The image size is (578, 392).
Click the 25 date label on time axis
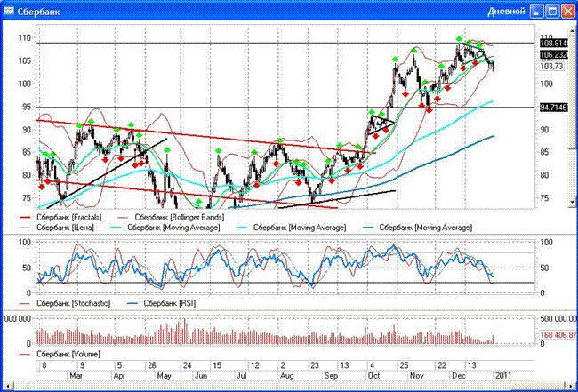tap(405, 365)
